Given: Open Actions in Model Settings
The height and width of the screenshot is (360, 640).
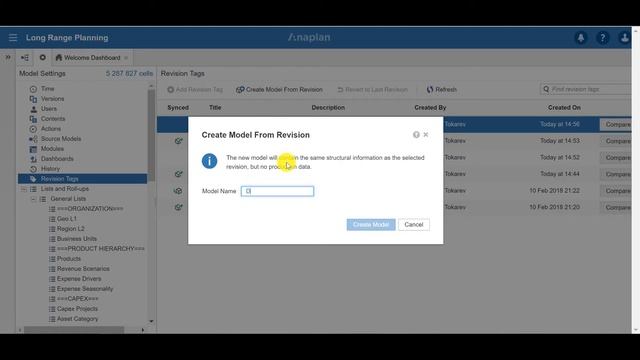Looking at the screenshot, I should [51, 129].
